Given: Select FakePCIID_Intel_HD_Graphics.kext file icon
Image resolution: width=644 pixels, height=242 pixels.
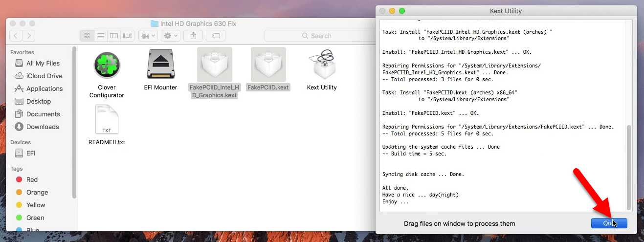Looking at the screenshot, I should [x=215, y=65].
